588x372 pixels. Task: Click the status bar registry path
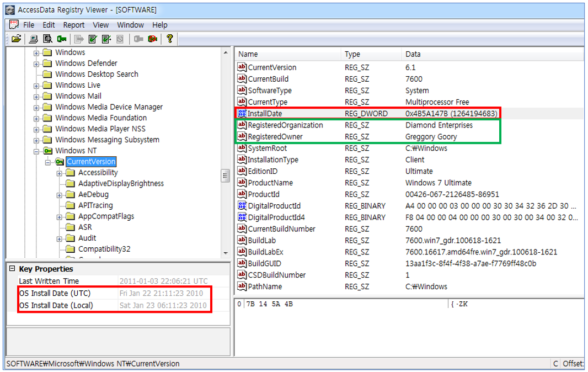point(93,363)
